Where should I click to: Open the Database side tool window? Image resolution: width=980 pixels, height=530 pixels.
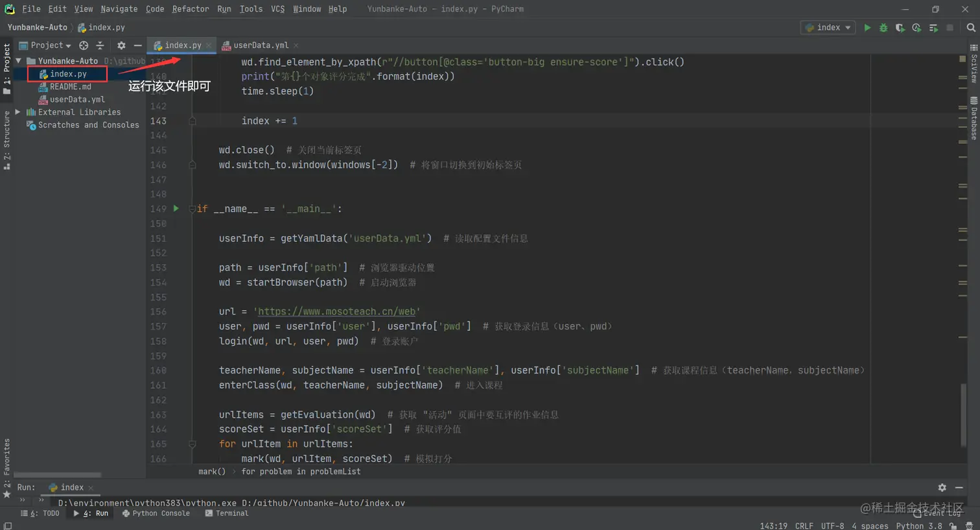[x=974, y=118]
